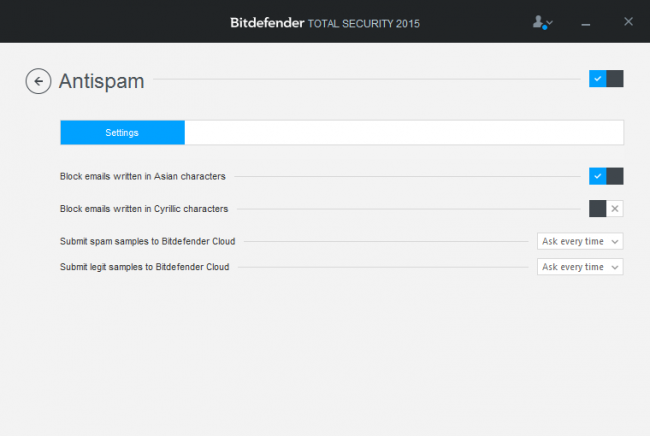Go back using the left arrow icon
The width and height of the screenshot is (650, 436).
(x=38, y=81)
